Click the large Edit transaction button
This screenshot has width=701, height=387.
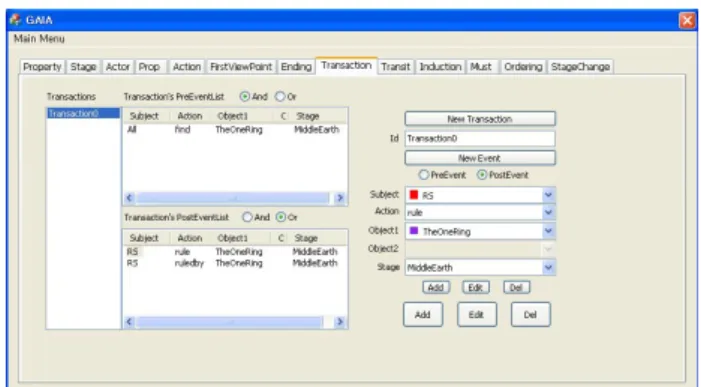[477, 315]
